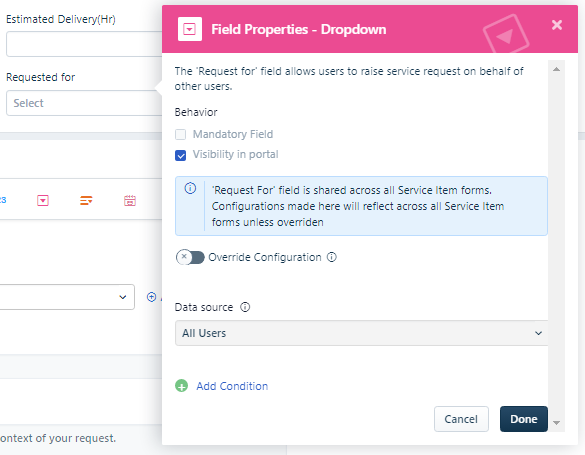Click the green plus Add Condition icon
The image size is (585, 455).
[182, 386]
